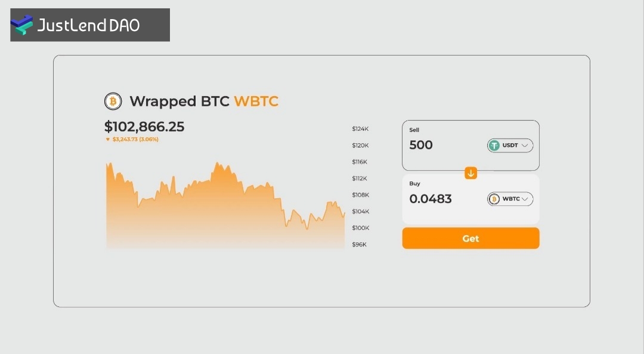
Task: Select the $124K chart axis label
Action: [360, 129]
